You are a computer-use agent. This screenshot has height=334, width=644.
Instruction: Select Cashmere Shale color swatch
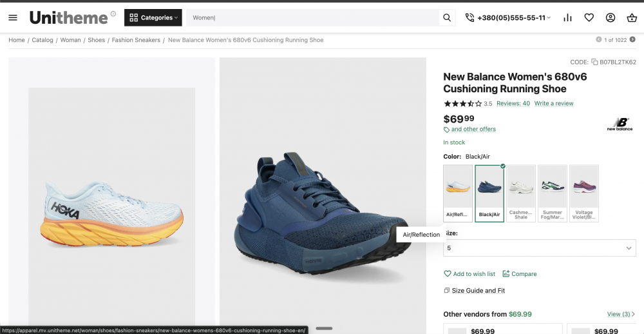pyautogui.click(x=521, y=193)
